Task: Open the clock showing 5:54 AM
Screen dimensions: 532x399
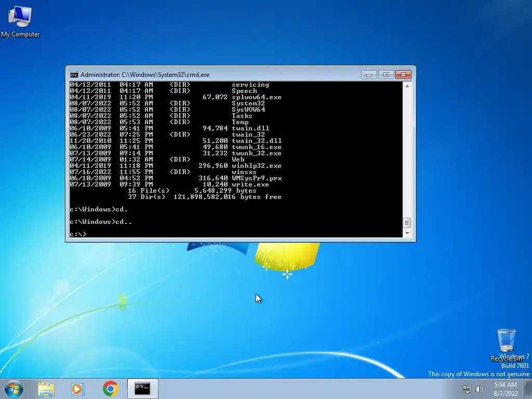Action: point(506,389)
